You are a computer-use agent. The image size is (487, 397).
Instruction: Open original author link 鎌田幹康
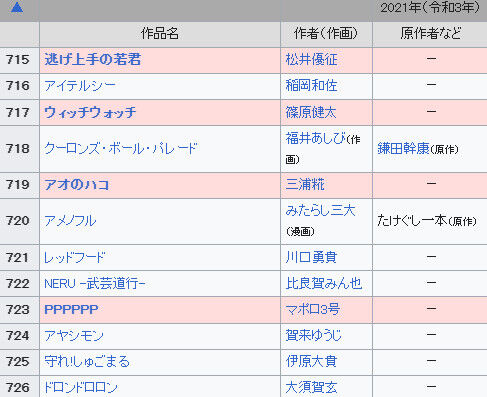(404, 148)
